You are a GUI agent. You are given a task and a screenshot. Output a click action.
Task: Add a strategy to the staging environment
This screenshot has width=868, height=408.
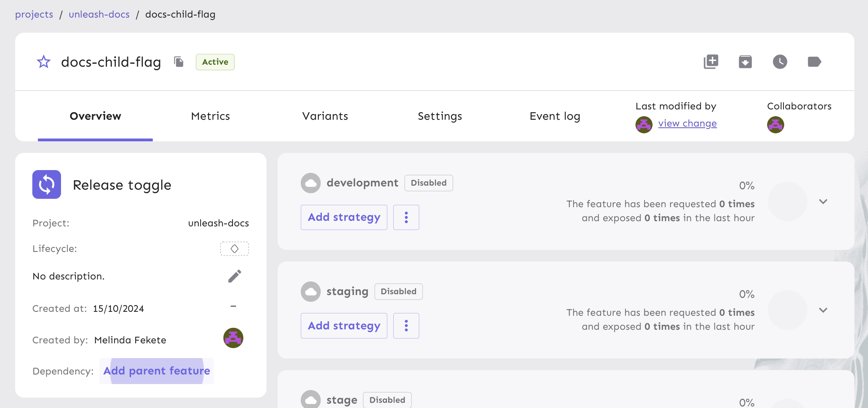343,325
